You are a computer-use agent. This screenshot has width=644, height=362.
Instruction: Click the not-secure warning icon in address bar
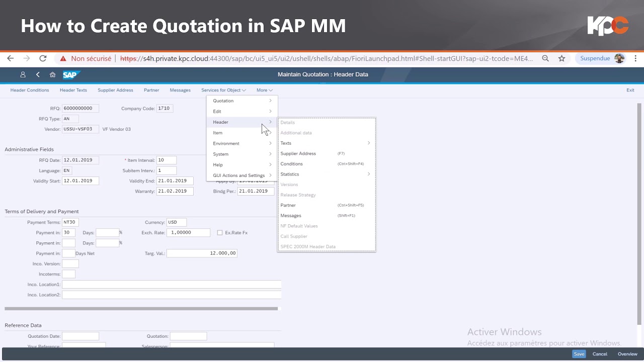pos(63,58)
